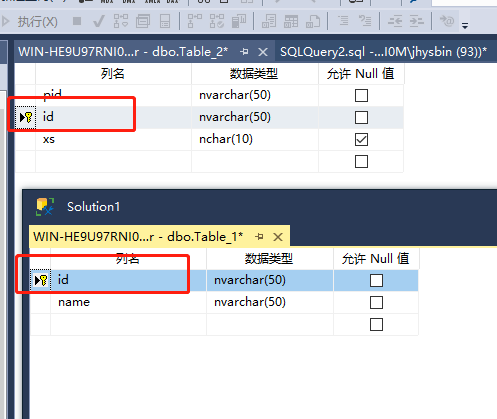This screenshot has width=497, height=419.
Task: Open the data type nvarchar(50) for Table_1 id
Action: [270, 280]
